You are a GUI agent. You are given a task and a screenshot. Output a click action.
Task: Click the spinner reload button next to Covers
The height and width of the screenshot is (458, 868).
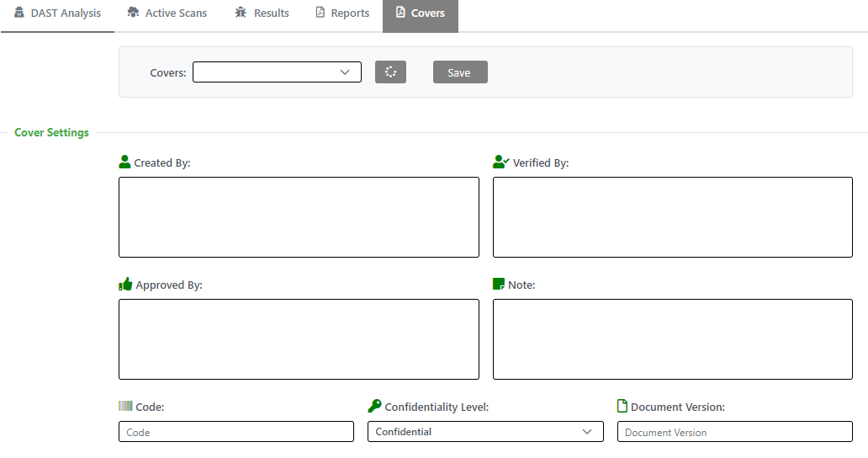(x=390, y=72)
